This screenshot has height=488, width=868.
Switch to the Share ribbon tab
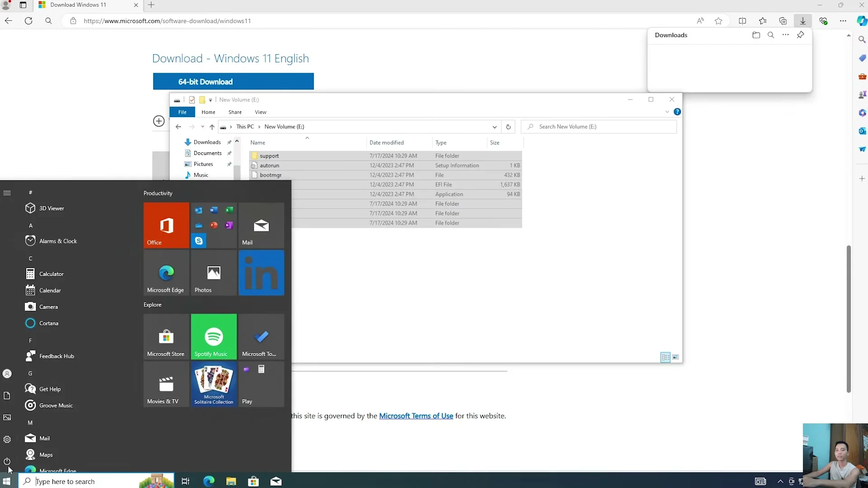235,112
